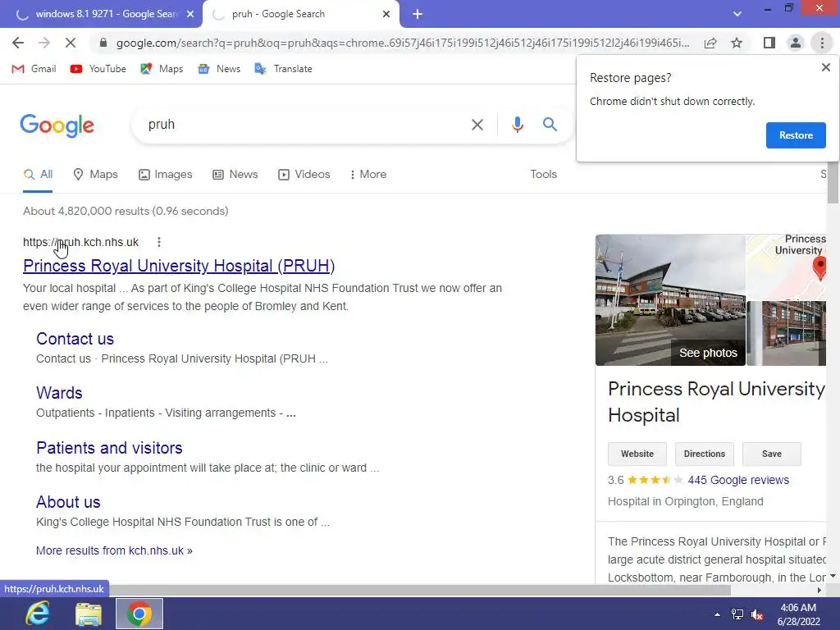
Task: Submit search with magnifier icon
Action: 550,125
